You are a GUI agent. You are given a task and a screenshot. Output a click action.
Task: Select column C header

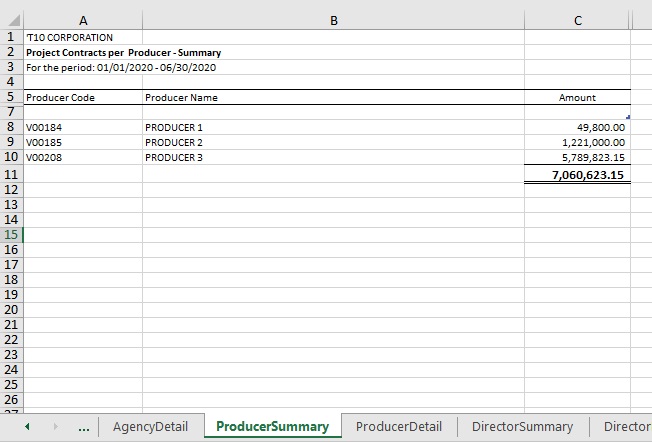[x=577, y=19]
